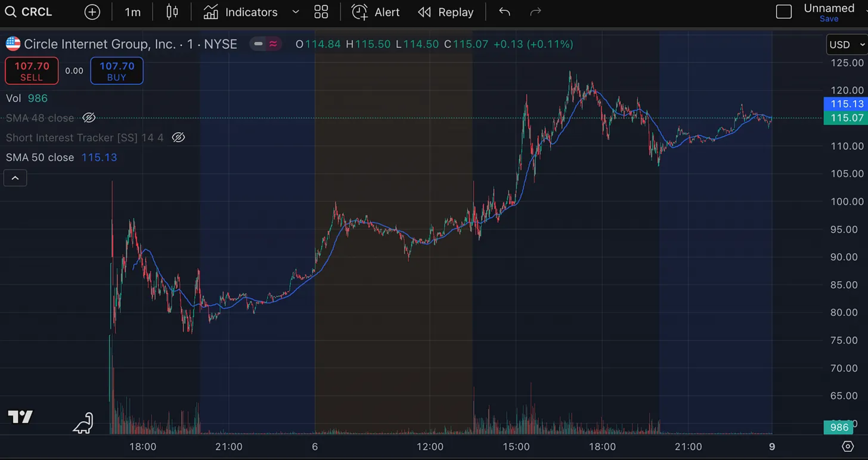Select the Vol 986 legend
The height and width of the screenshot is (460, 868).
tap(27, 99)
